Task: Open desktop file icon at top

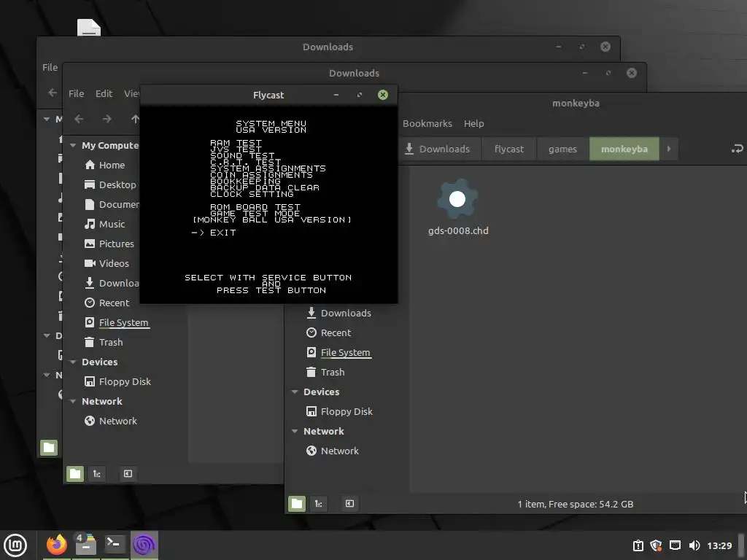Action: click(x=89, y=27)
